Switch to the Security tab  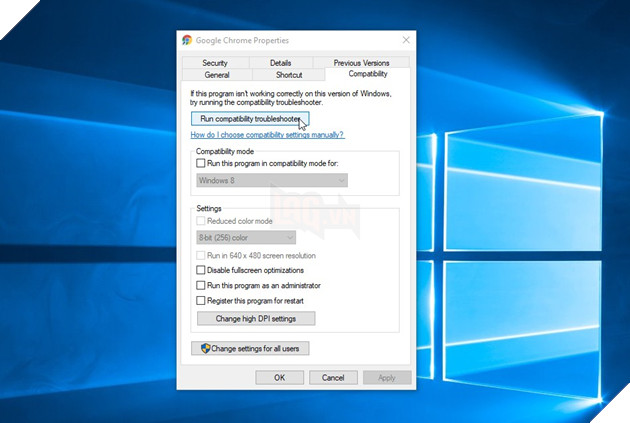215,63
